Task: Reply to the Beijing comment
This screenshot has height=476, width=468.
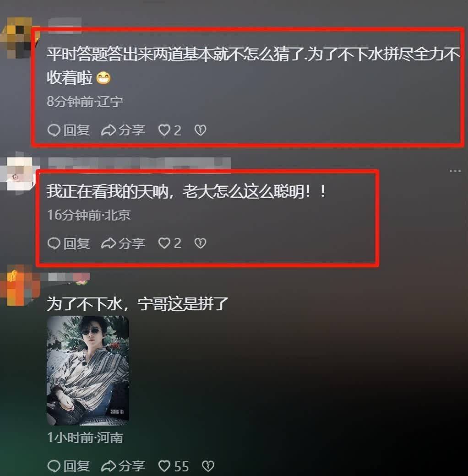Action: (x=69, y=243)
